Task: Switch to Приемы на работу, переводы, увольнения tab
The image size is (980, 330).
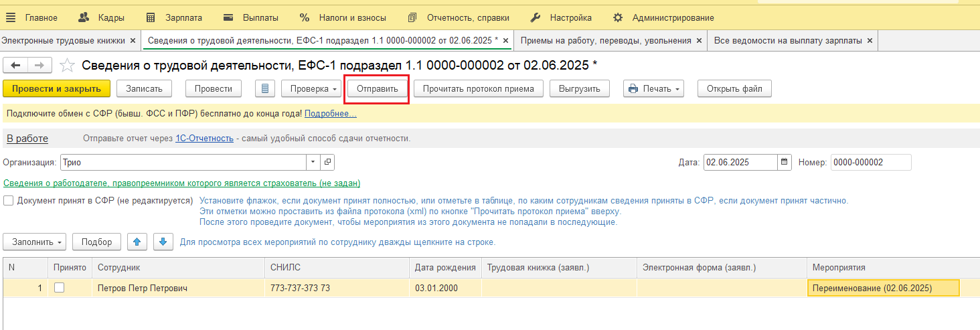Action: click(x=606, y=41)
